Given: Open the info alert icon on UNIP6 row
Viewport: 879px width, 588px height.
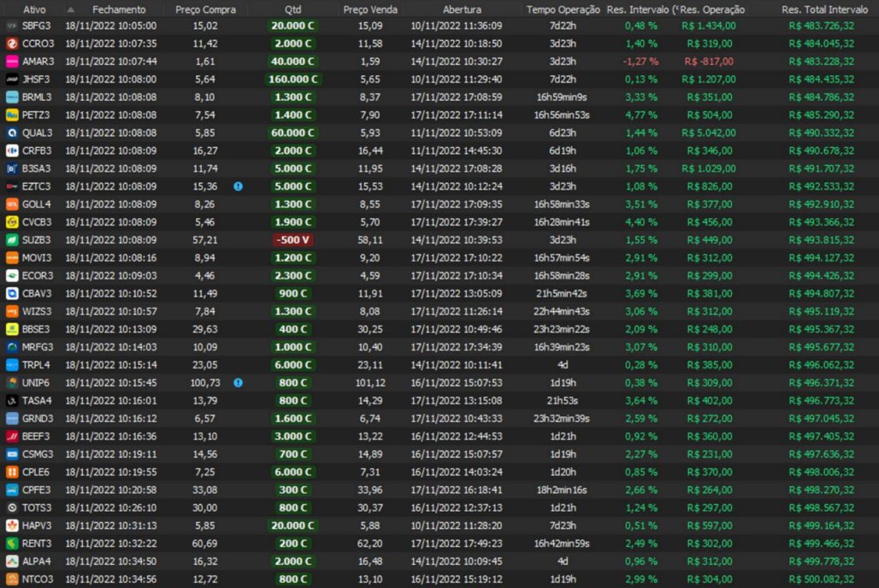Looking at the screenshot, I should pos(239,383).
